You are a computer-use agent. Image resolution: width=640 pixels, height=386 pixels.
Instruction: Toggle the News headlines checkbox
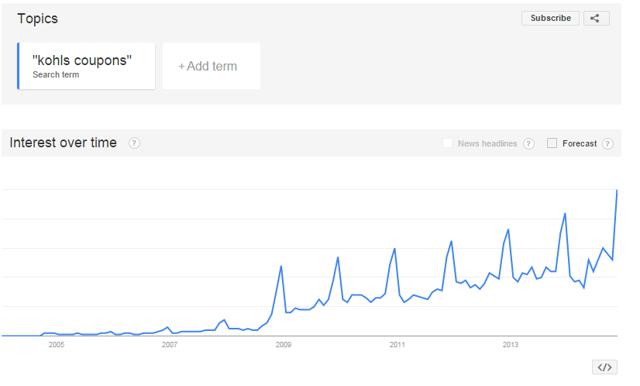(448, 143)
